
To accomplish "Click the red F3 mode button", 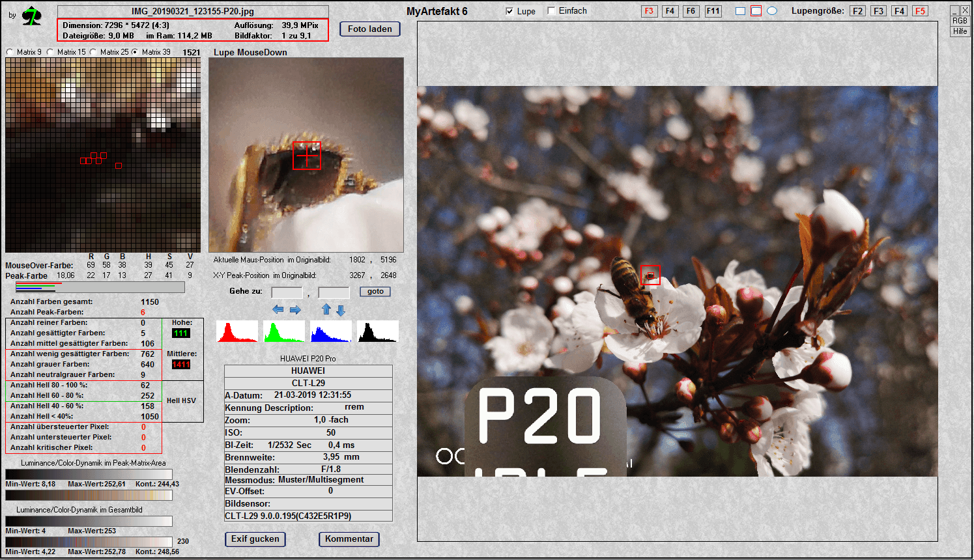I will point(649,11).
